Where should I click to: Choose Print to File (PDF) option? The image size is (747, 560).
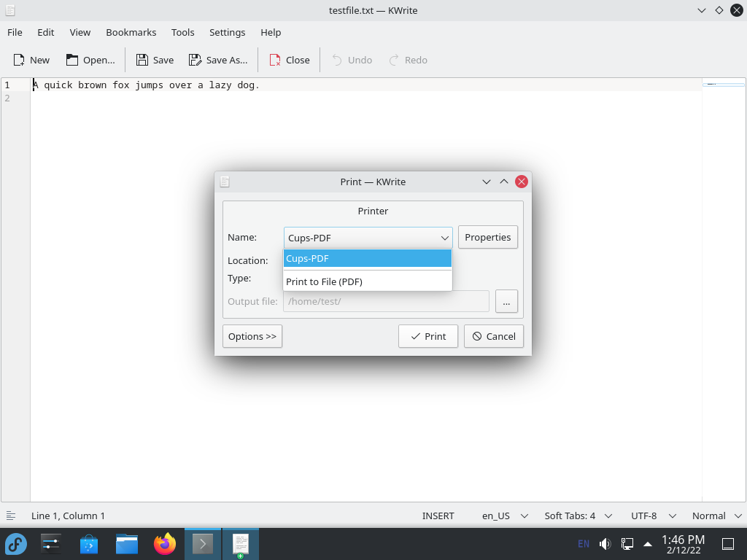(x=368, y=281)
